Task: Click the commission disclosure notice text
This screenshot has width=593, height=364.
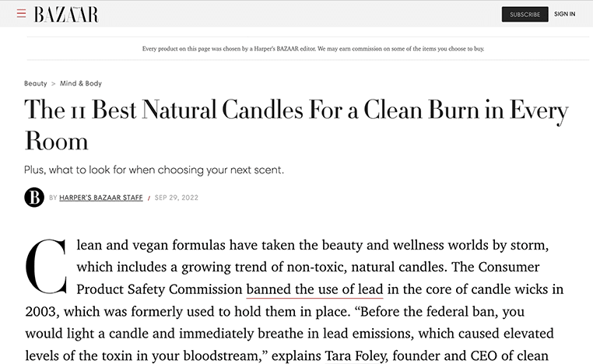Action: pos(313,49)
